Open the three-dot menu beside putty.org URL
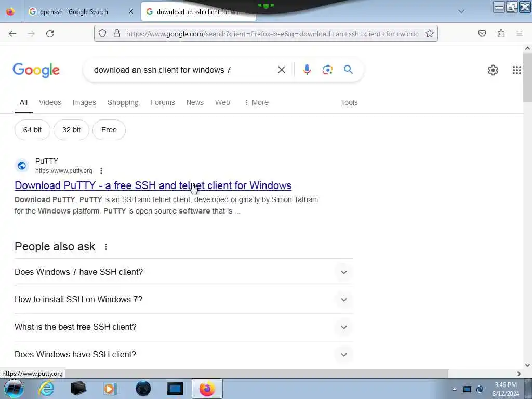The height and width of the screenshot is (399, 532). point(101,170)
